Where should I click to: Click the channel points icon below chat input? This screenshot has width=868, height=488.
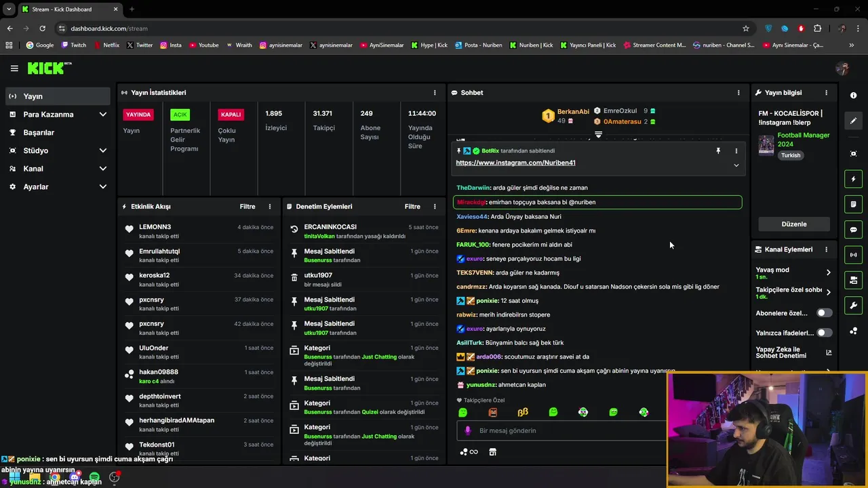click(x=469, y=452)
